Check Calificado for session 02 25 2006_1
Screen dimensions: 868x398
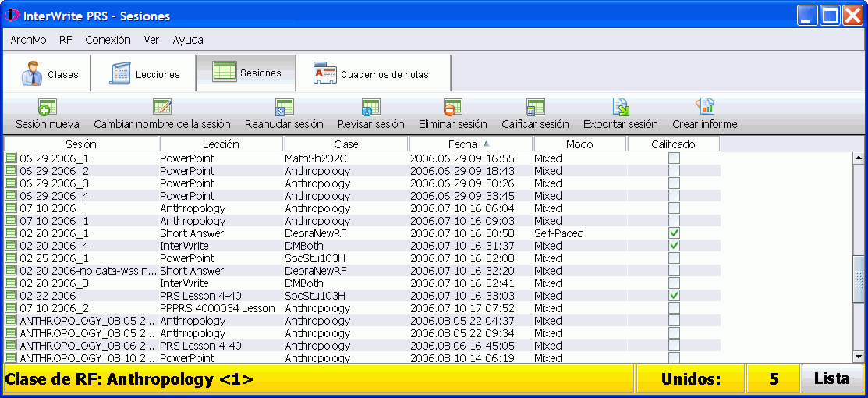[x=674, y=258]
